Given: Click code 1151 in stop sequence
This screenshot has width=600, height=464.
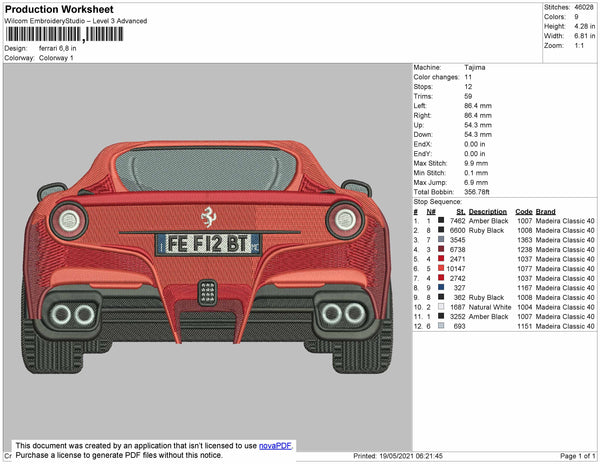Looking at the screenshot, I should [525, 326].
